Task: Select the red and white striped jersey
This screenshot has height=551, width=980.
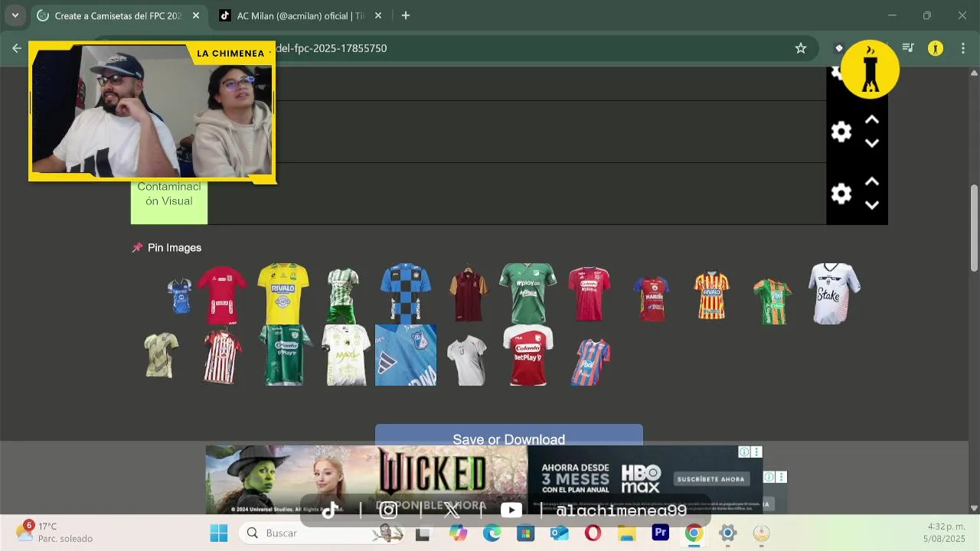Action: click(222, 356)
